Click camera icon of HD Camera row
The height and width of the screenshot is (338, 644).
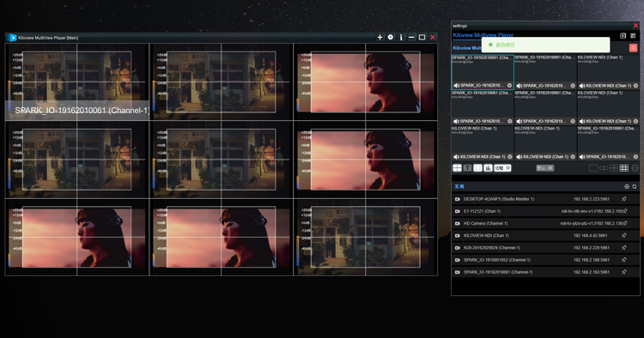[457, 224]
